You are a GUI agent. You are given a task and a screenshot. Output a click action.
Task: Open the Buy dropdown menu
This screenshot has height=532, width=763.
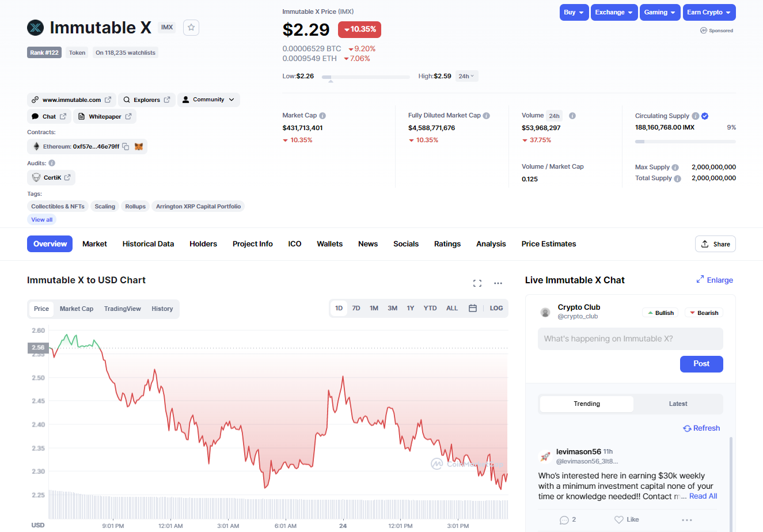574,12
